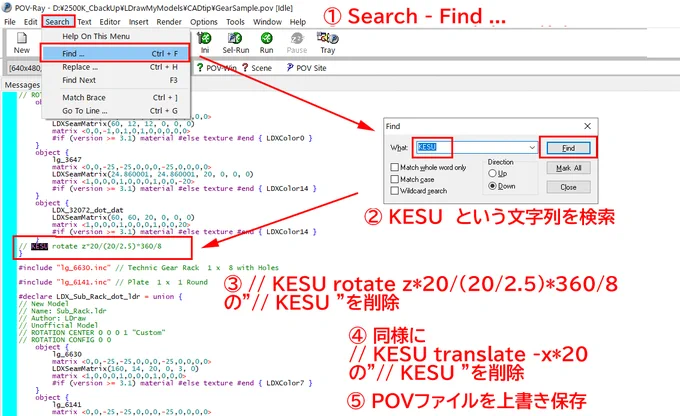Click the highlighted KESU word in editor
The image size is (680, 416).
(x=39, y=246)
